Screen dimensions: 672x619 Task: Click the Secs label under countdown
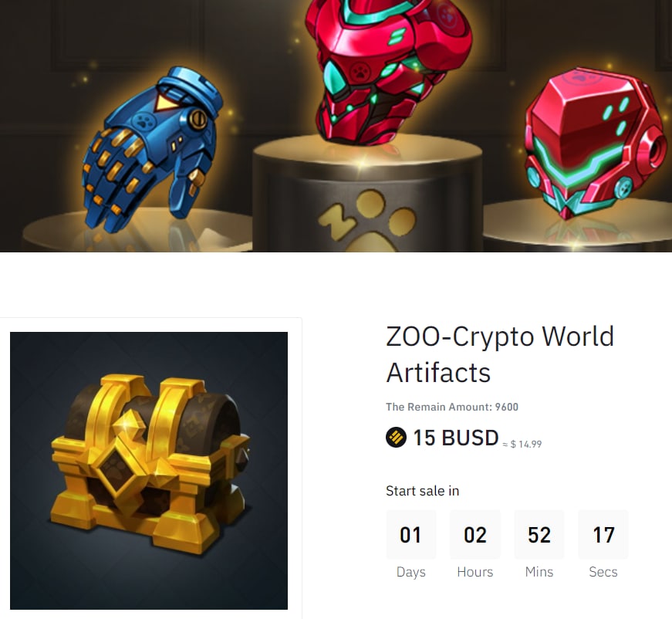tap(603, 572)
